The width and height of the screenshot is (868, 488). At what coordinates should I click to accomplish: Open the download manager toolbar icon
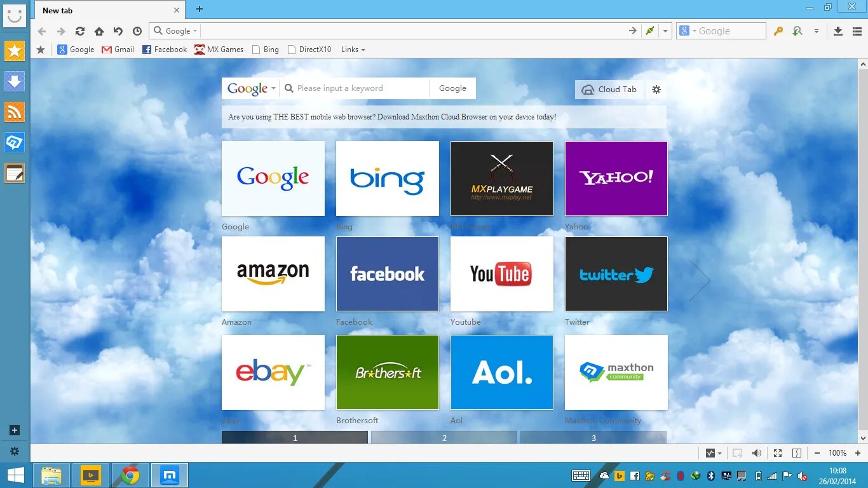(x=837, y=31)
